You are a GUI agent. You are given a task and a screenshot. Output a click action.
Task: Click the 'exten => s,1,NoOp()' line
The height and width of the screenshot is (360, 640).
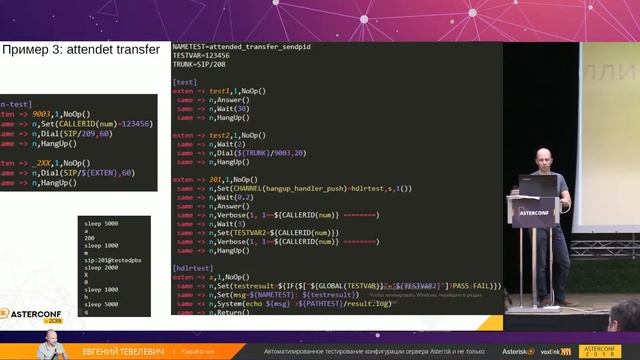(x=211, y=277)
